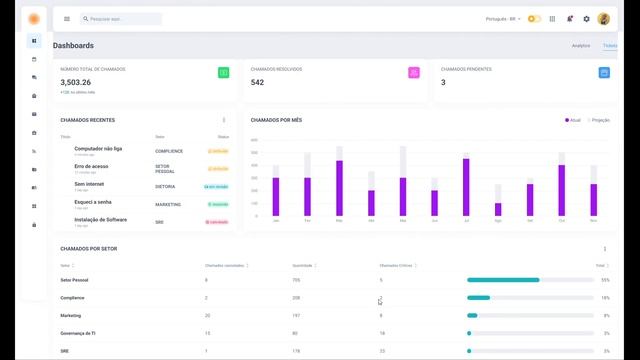
Task: Click the 'Dashboards' page heading
Action: point(73,46)
